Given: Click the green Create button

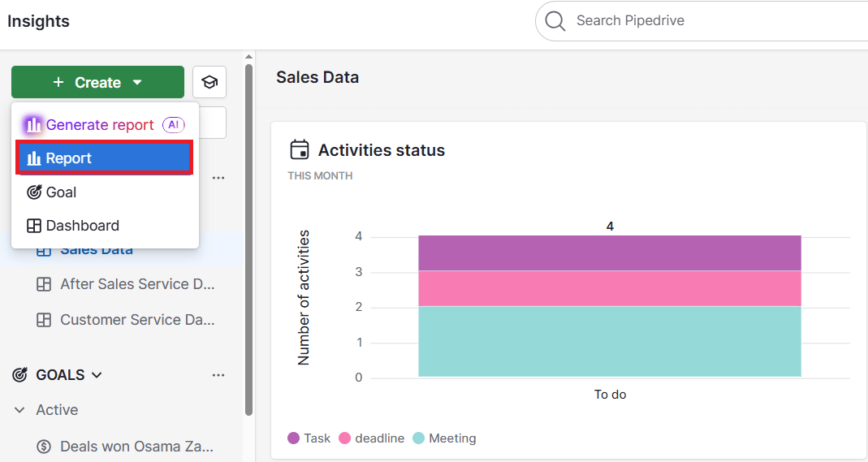Looking at the screenshot, I should click(97, 82).
